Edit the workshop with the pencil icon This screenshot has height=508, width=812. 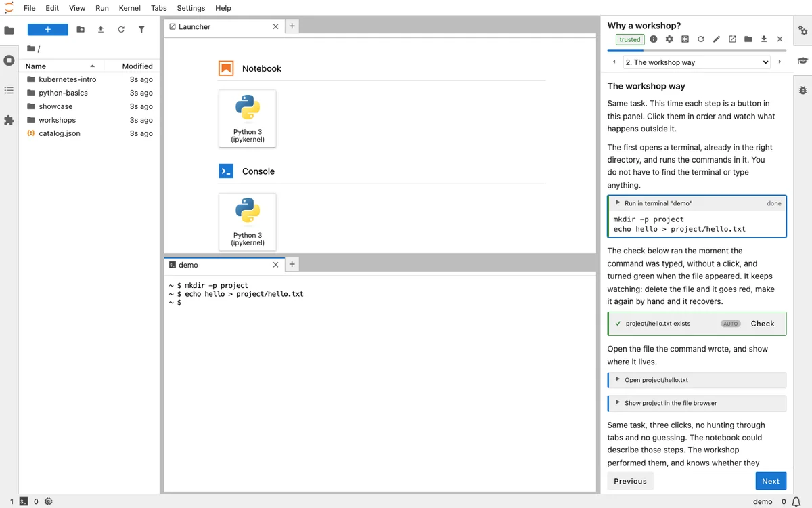[x=717, y=39]
